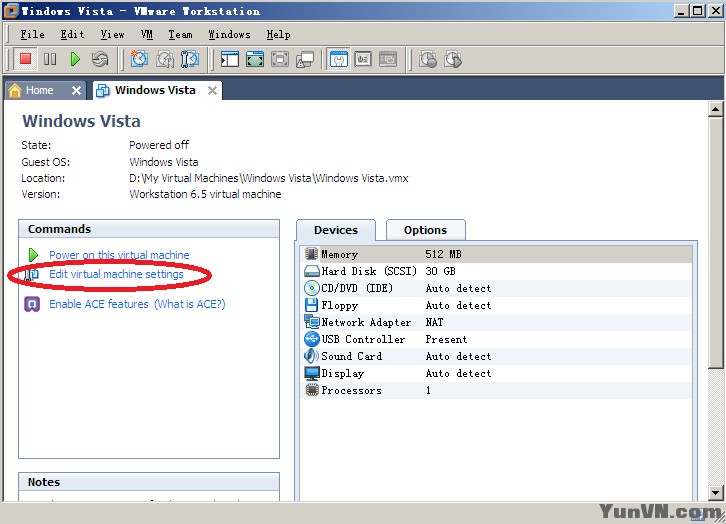Select the Floppy Auto detect row
Screen dimensions: 726x524
(496, 305)
